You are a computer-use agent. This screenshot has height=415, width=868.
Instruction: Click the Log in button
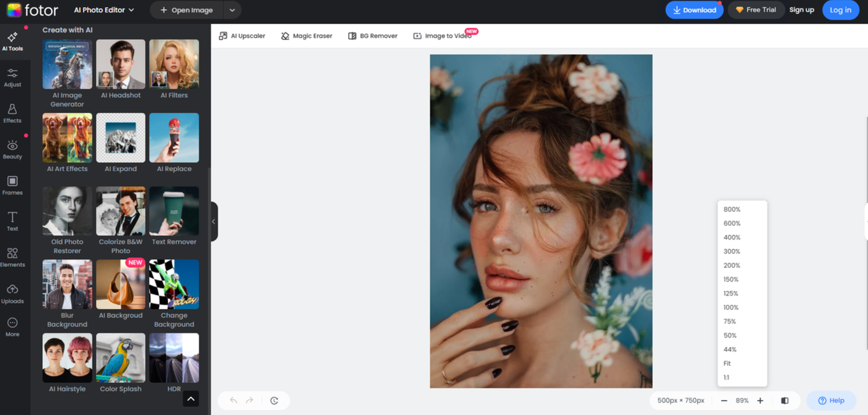click(840, 10)
